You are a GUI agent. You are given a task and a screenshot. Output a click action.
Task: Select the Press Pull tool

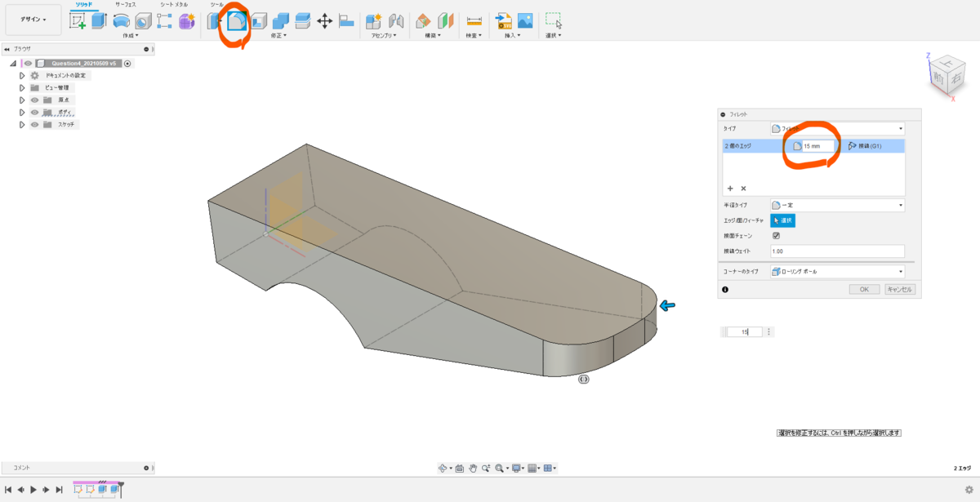click(x=215, y=21)
